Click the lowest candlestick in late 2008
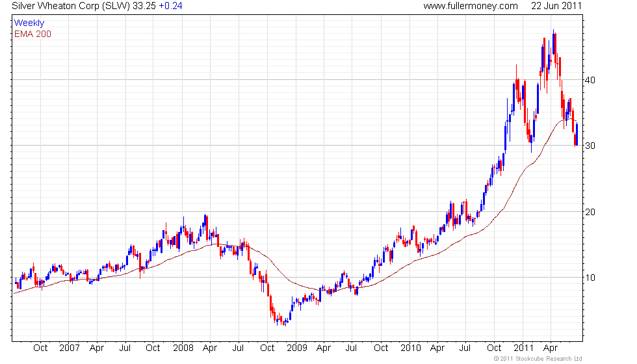Screen dimensions: 637x364 pos(284,322)
